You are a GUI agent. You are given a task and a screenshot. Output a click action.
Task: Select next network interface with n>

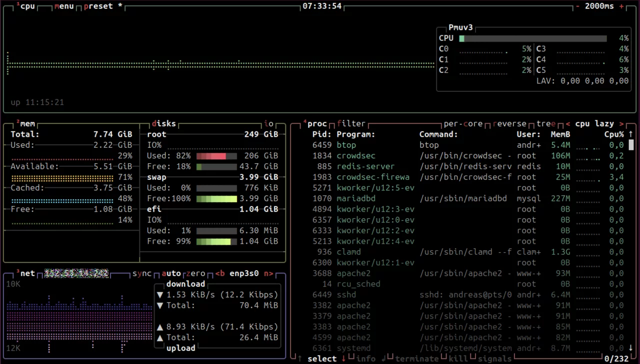click(x=269, y=274)
